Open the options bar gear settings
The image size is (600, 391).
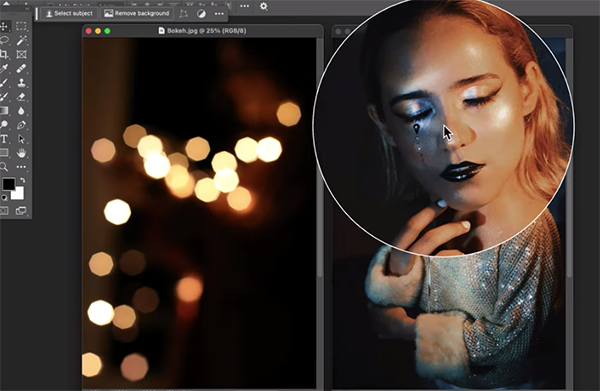click(264, 6)
